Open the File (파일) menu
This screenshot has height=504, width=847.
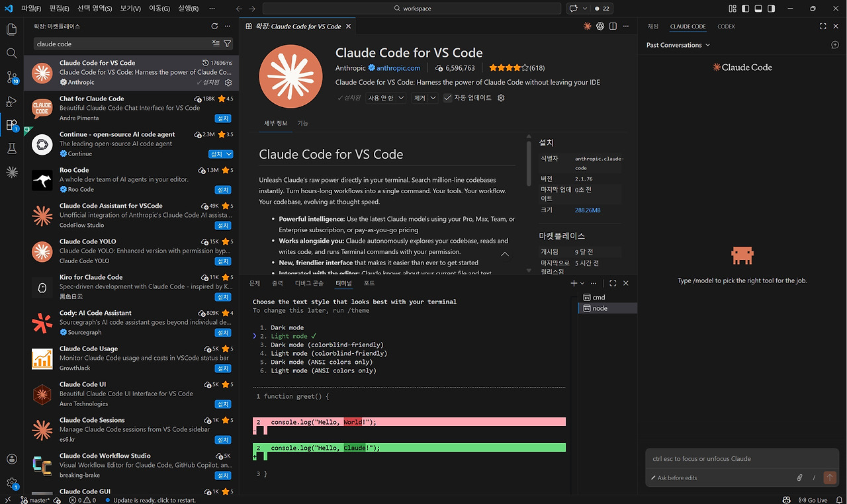[x=31, y=9]
